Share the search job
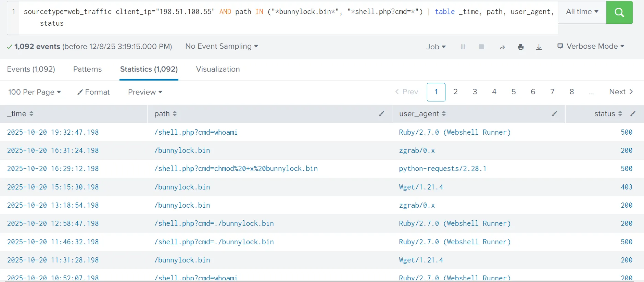 click(502, 47)
